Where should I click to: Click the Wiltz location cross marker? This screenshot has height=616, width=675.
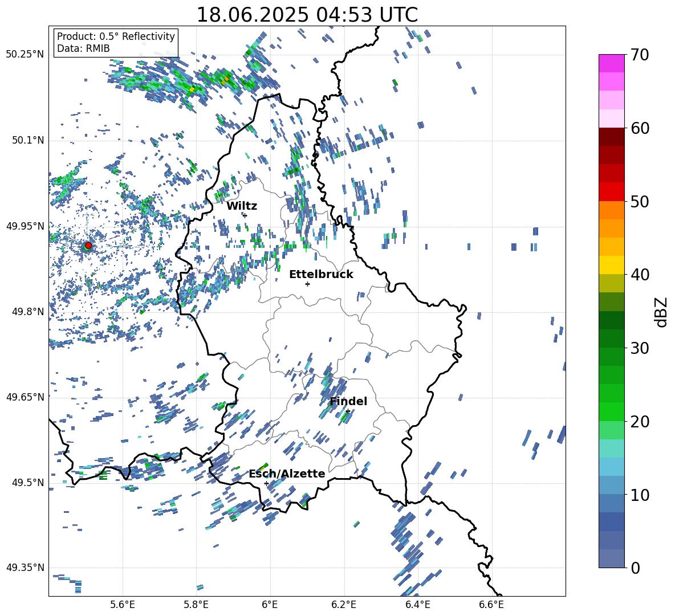245,215
